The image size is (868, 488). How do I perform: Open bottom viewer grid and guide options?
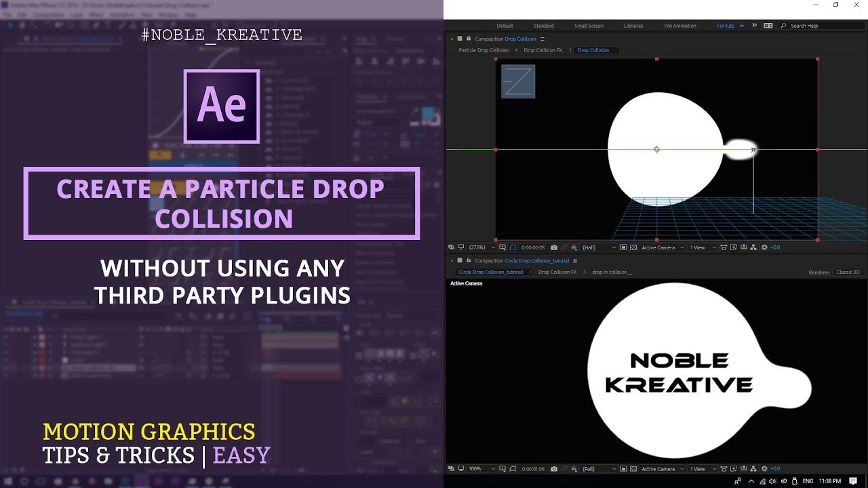click(502, 469)
